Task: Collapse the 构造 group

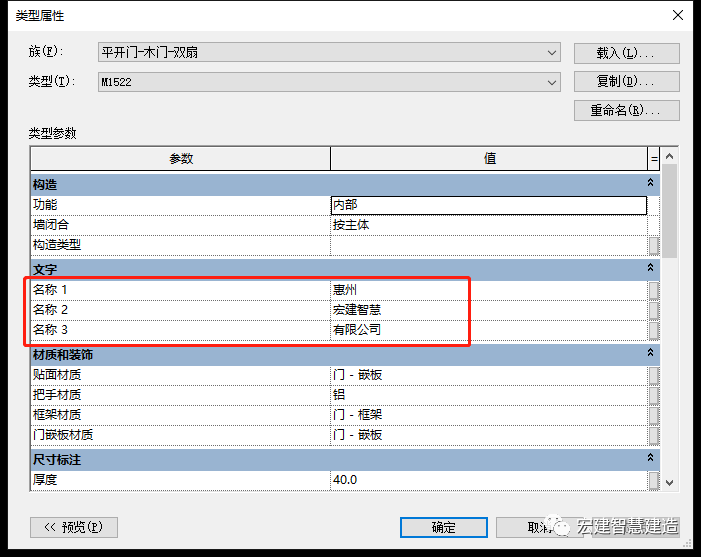Action: 650,182
